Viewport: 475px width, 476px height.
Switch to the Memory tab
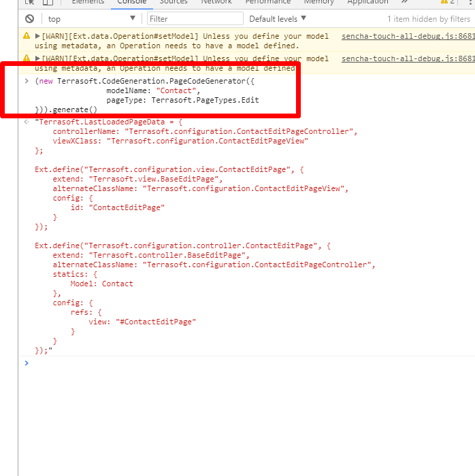(x=319, y=2)
